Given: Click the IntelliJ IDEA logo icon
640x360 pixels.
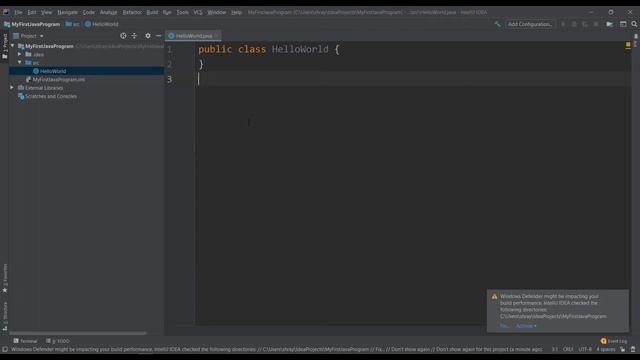Looking at the screenshot, I should [x=6, y=12].
